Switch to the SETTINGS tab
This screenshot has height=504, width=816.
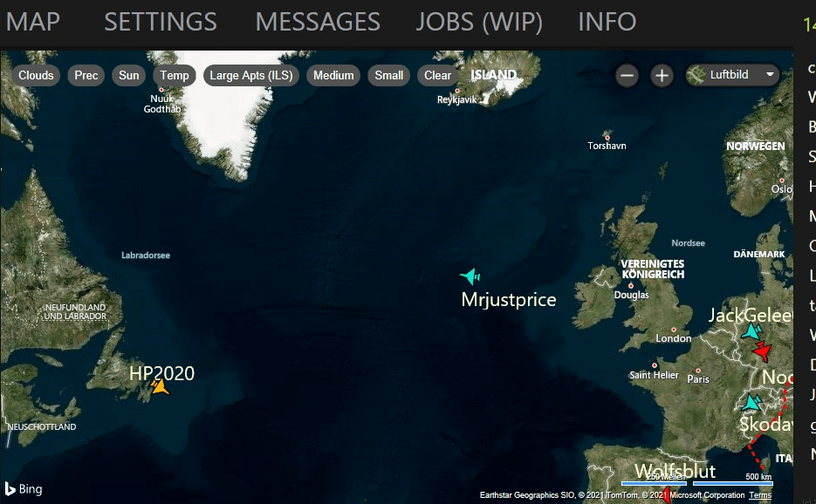point(161,22)
